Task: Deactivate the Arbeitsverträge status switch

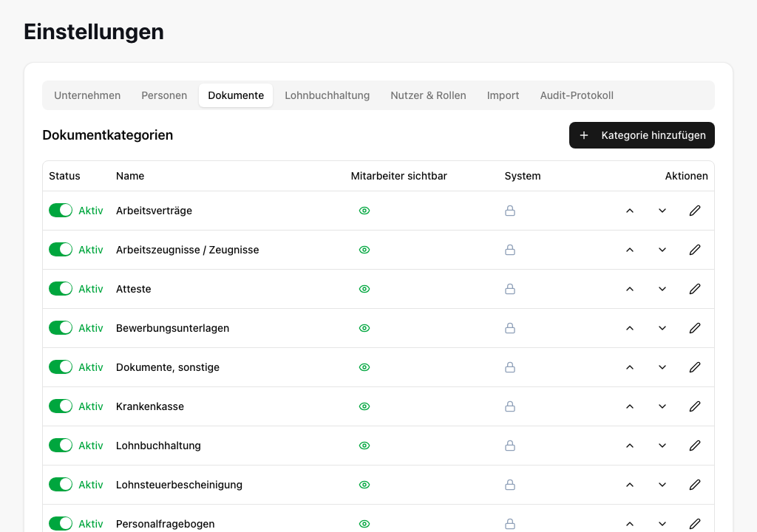Action: coord(61,211)
